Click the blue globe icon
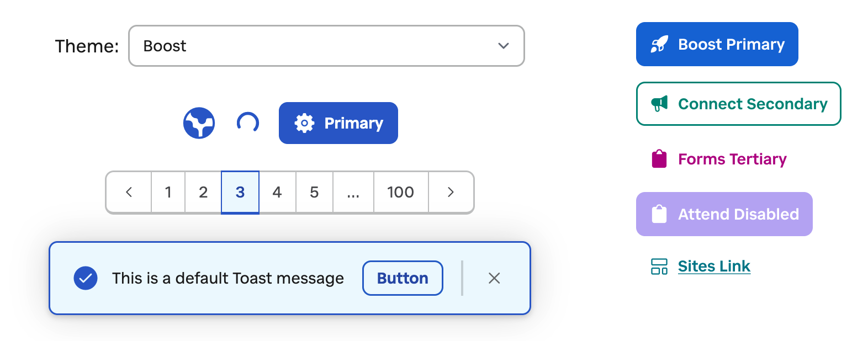The image size is (868, 341). pyautogui.click(x=199, y=123)
